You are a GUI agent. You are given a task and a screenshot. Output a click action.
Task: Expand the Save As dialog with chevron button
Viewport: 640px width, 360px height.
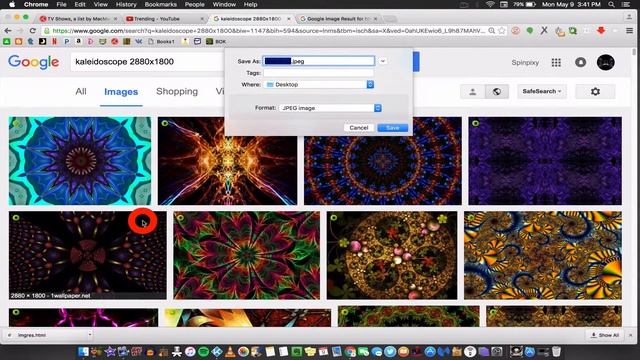coord(382,61)
